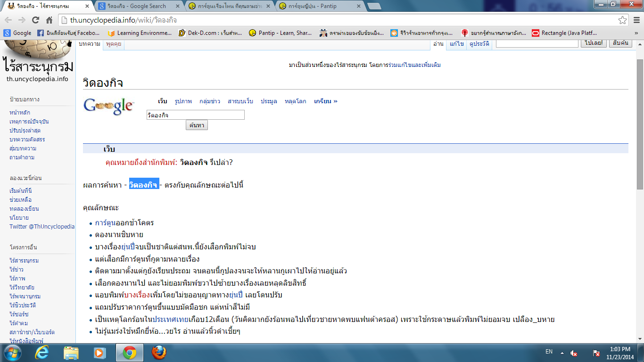The height and width of the screenshot is (362, 644).
Task: Click the volume icon in system tray
Action: pyautogui.click(x=574, y=353)
